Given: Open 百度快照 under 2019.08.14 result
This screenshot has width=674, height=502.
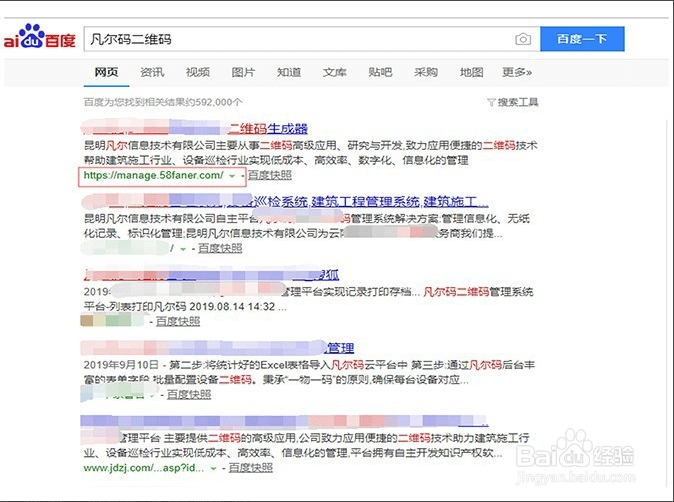Looking at the screenshot, I should point(178,321).
